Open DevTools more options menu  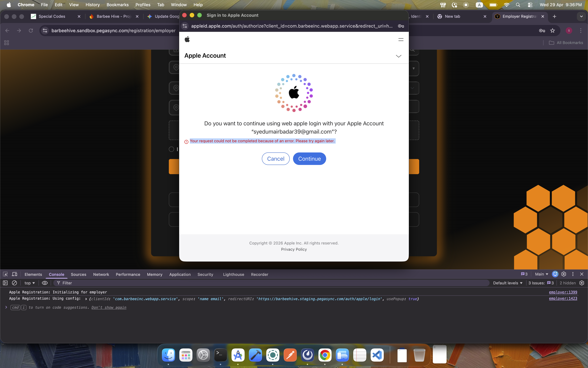tap(573, 274)
